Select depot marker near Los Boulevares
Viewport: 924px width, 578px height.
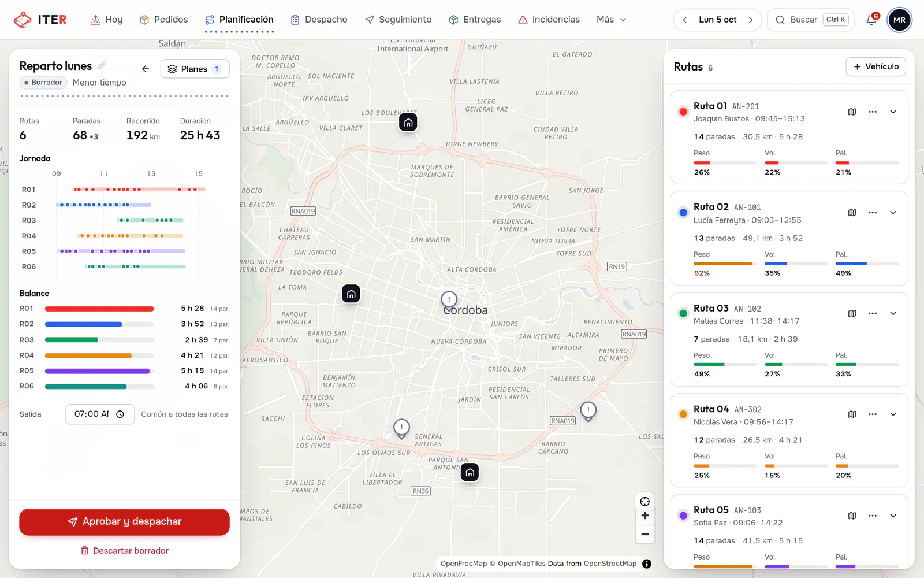[408, 123]
